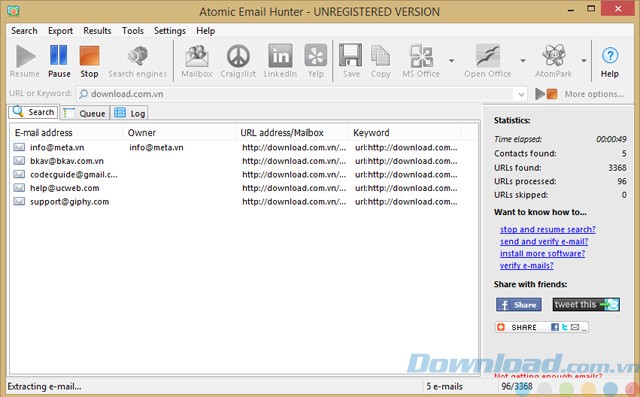Click the tweet this button
Image resolution: width=640 pixels, height=397 pixels.
(x=586, y=305)
